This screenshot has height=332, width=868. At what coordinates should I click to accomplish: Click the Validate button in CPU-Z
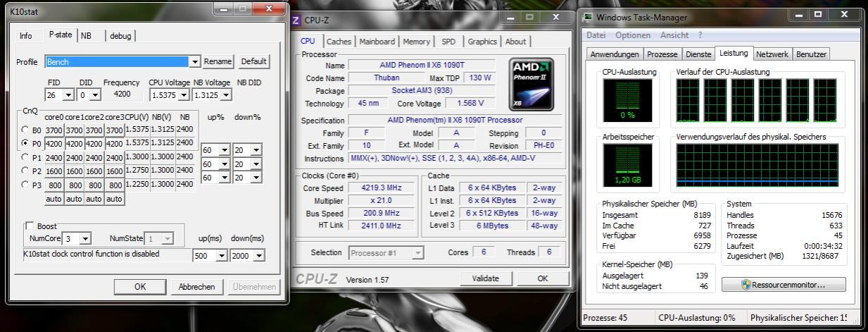pyautogui.click(x=486, y=278)
